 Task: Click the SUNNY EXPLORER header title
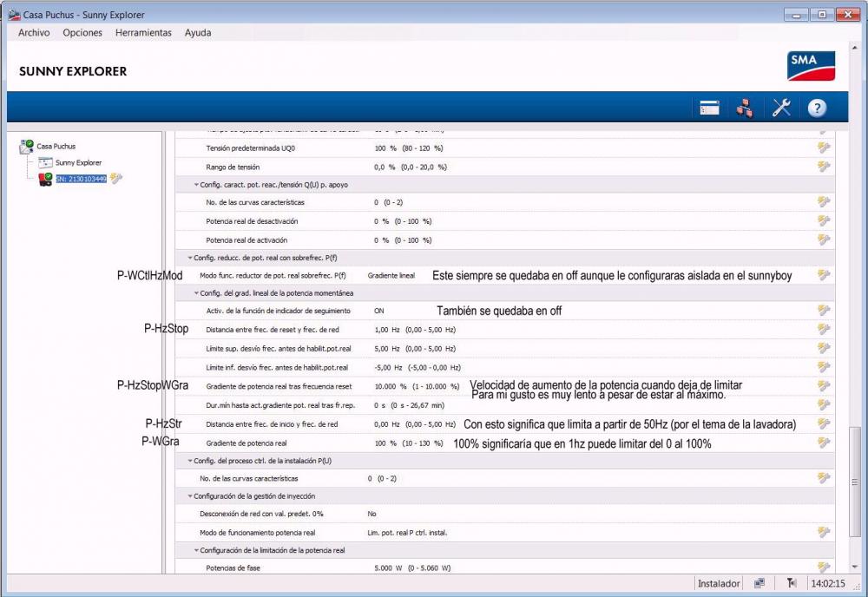click(73, 71)
